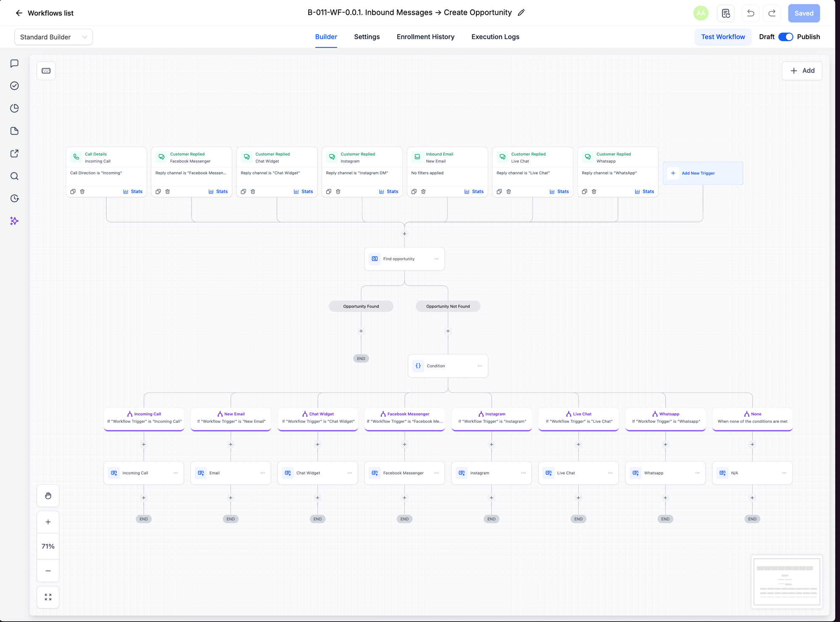View Stats for Instagram trigger
The height and width of the screenshot is (622, 840).
click(x=388, y=192)
